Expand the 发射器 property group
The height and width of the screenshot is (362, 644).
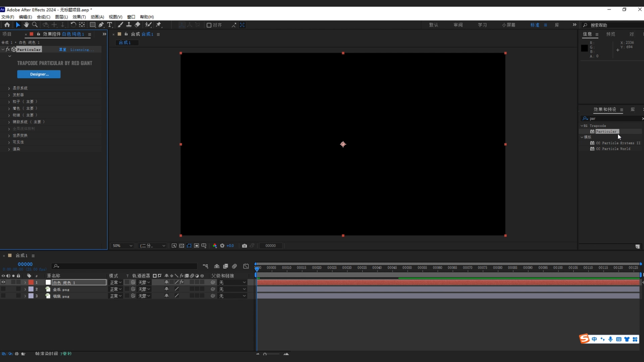coord(9,95)
